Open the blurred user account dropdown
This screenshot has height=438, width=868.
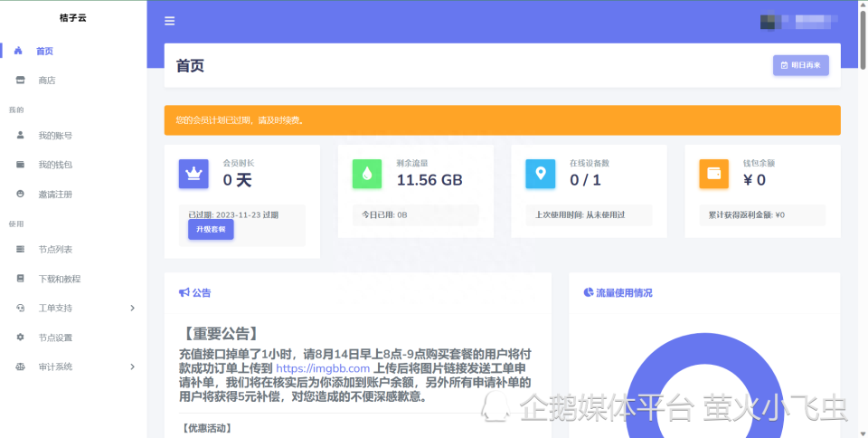coord(799,22)
